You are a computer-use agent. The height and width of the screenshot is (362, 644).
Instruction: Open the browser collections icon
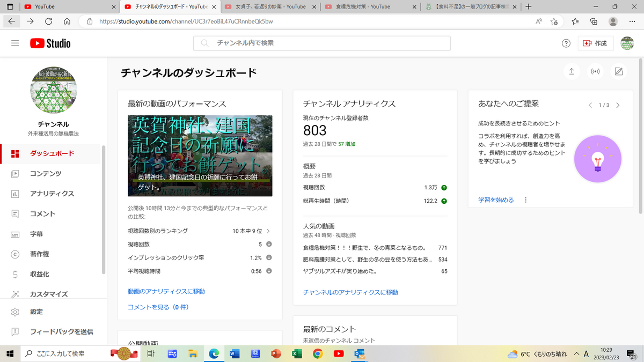pyautogui.click(x=594, y=21)
